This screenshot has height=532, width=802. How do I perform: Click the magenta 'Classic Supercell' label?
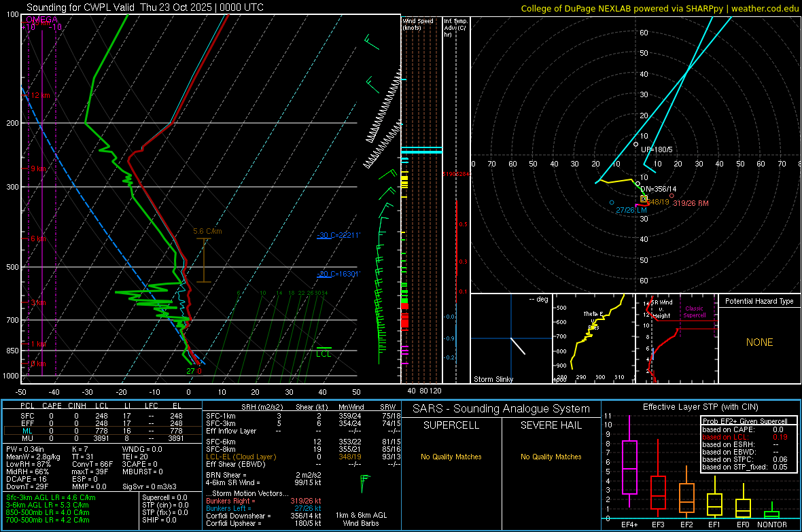[695, 312]
